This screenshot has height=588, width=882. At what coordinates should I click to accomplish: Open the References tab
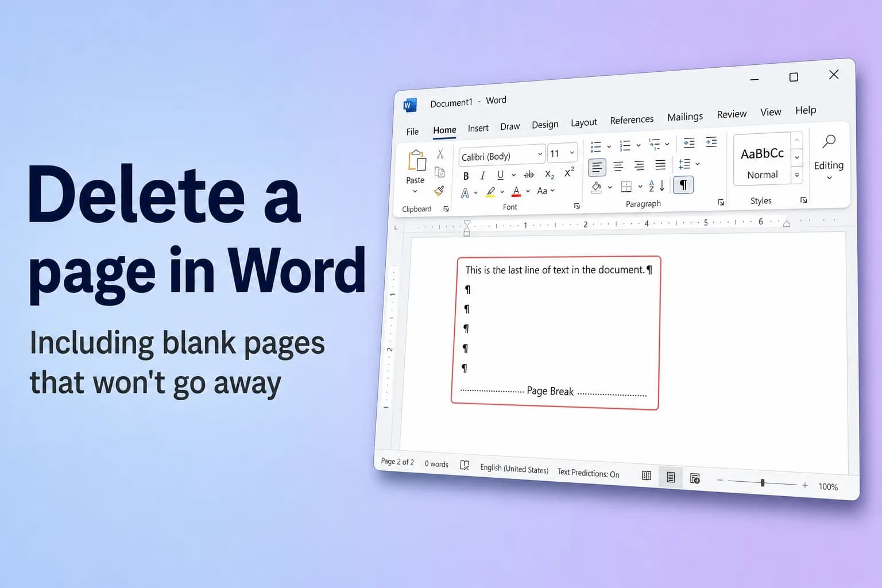tap(632, 119)
